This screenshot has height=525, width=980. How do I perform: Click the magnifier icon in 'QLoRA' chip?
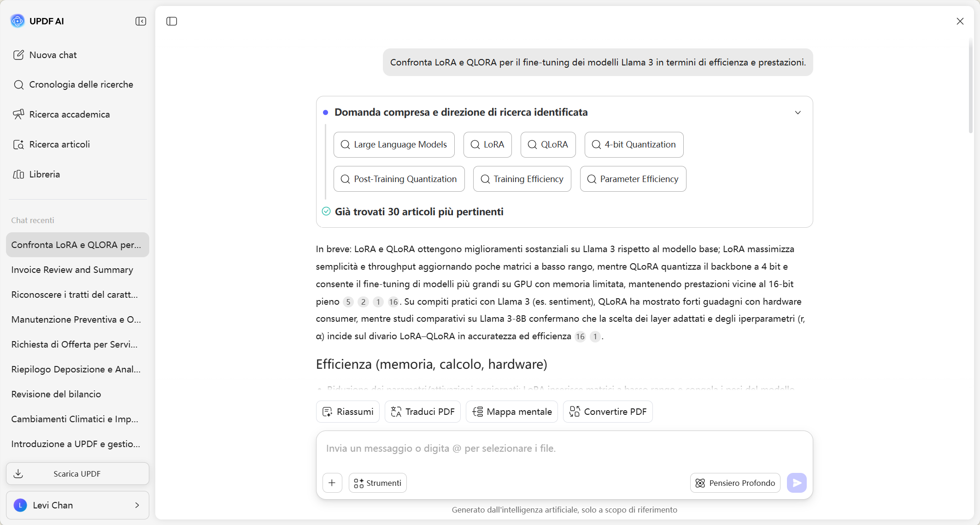pos(532,145)
